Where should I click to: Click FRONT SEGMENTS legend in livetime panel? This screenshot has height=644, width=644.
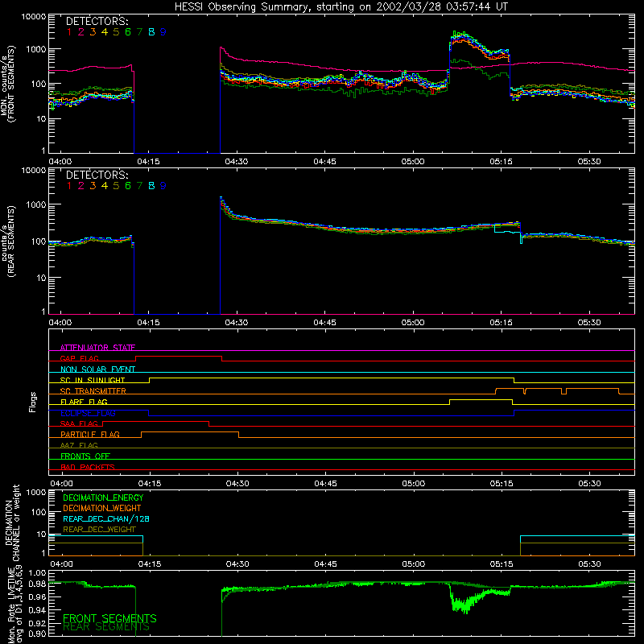point(109,618)
